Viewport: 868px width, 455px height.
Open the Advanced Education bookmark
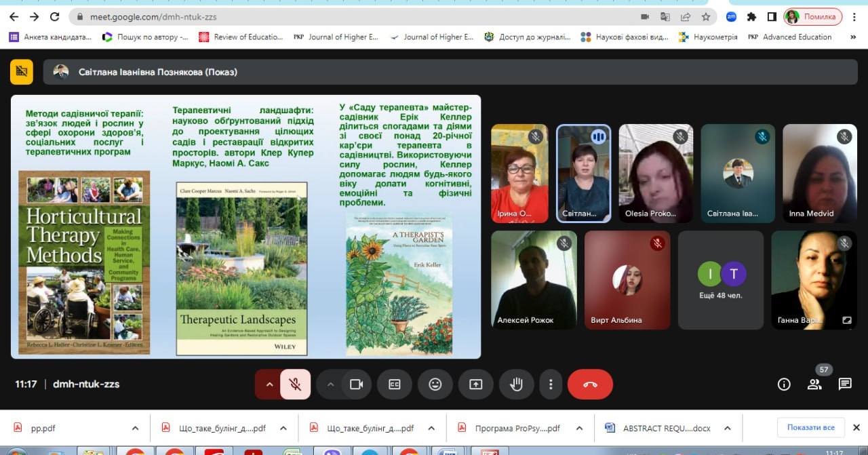pyautogui.click(x=790, y=37)
